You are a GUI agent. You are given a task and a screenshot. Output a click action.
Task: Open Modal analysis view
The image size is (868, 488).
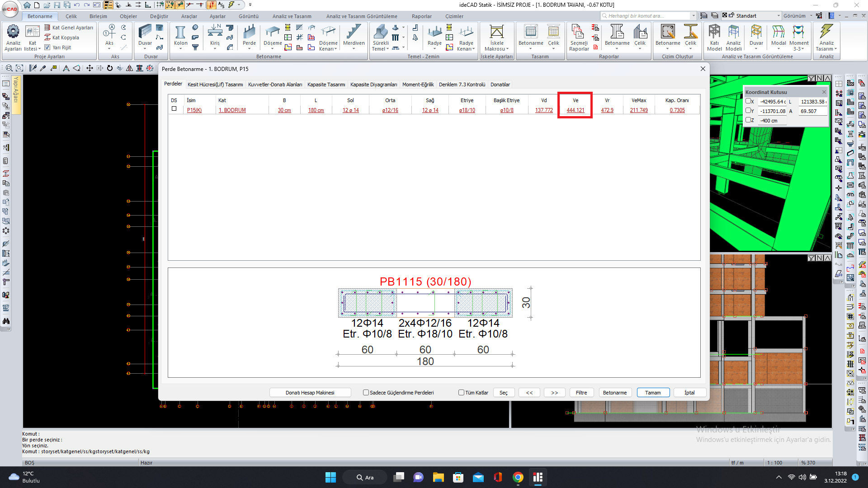[778, 36]
